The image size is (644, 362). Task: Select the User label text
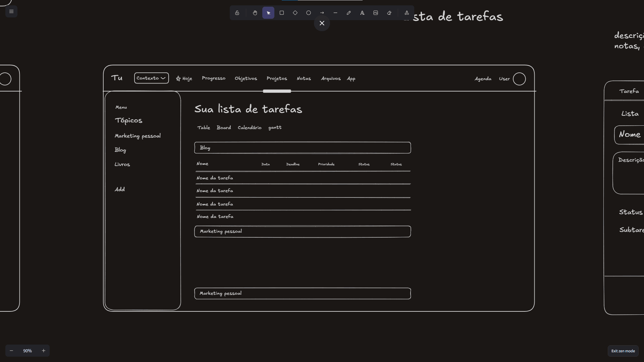coord(504,79)
